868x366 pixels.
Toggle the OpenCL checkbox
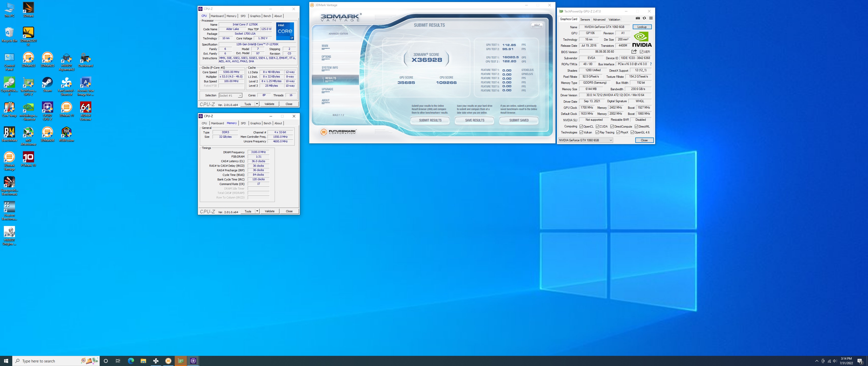pyautogui.click(x=581, y=127)
